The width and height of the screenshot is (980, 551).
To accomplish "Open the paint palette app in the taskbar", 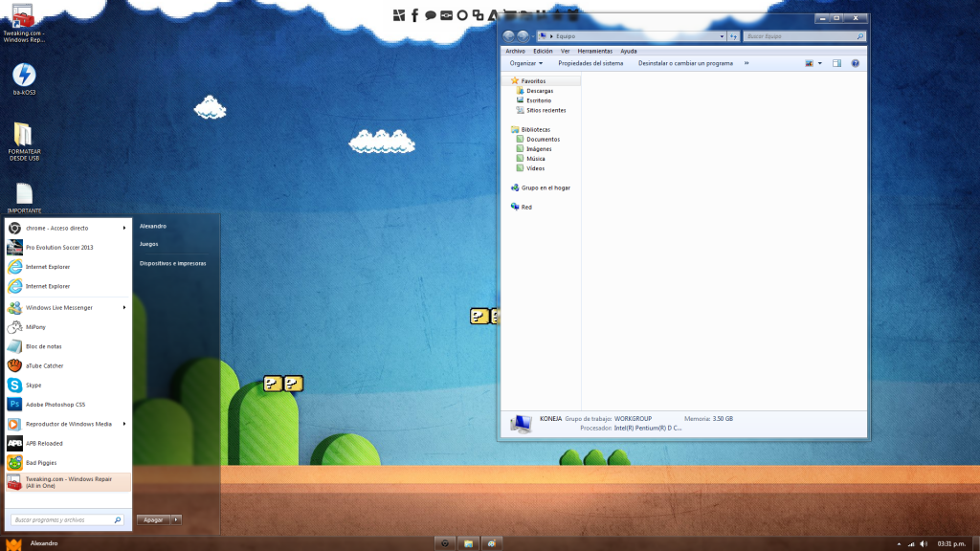I will click(x=491, y=543).
